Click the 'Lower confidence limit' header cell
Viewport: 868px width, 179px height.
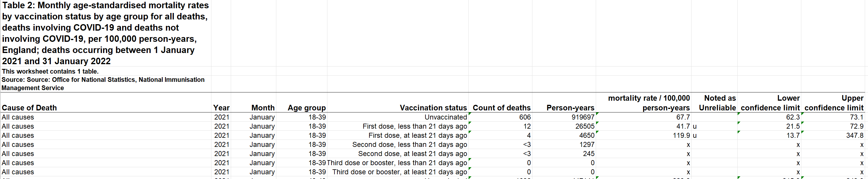[770, 103]
